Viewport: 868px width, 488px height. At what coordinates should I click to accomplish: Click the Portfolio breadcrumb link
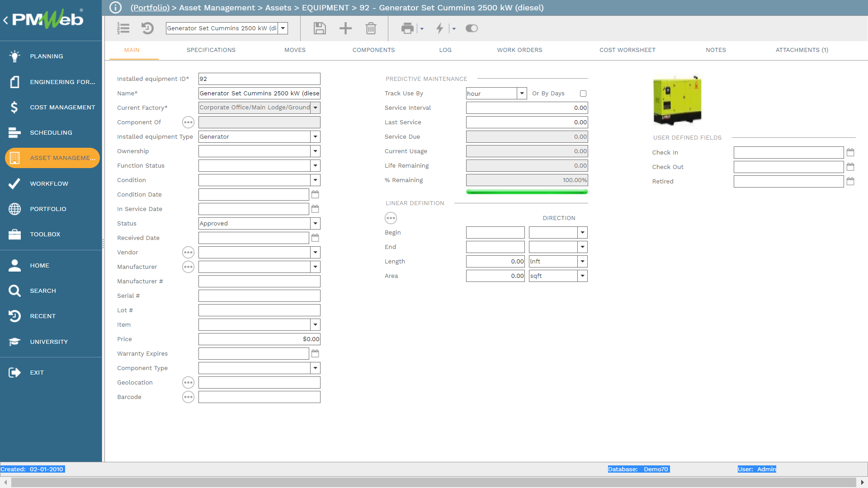click(x=150, y=8)
